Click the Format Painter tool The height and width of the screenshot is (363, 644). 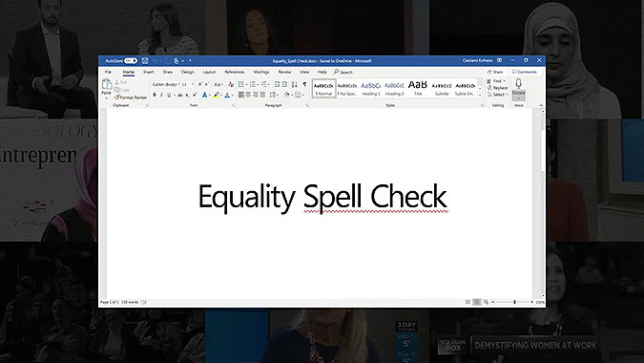pos(131,97)
